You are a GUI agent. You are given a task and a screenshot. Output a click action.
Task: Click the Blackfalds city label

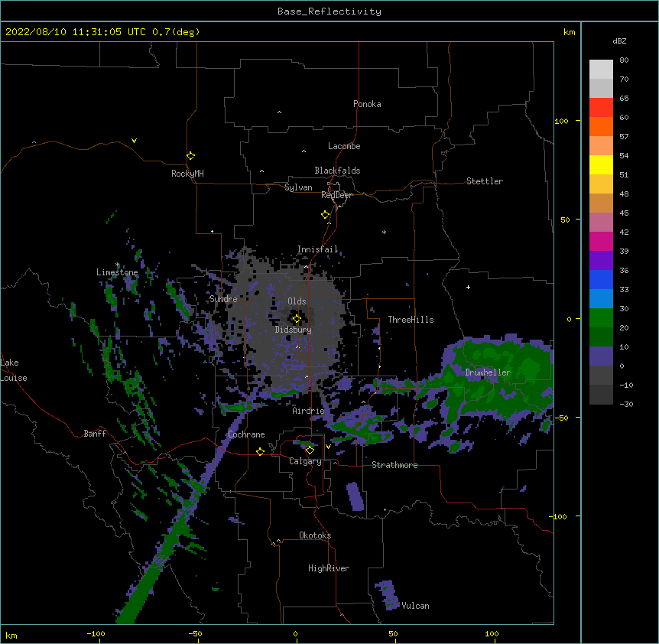pyautogui.click(x=337, y=171)
